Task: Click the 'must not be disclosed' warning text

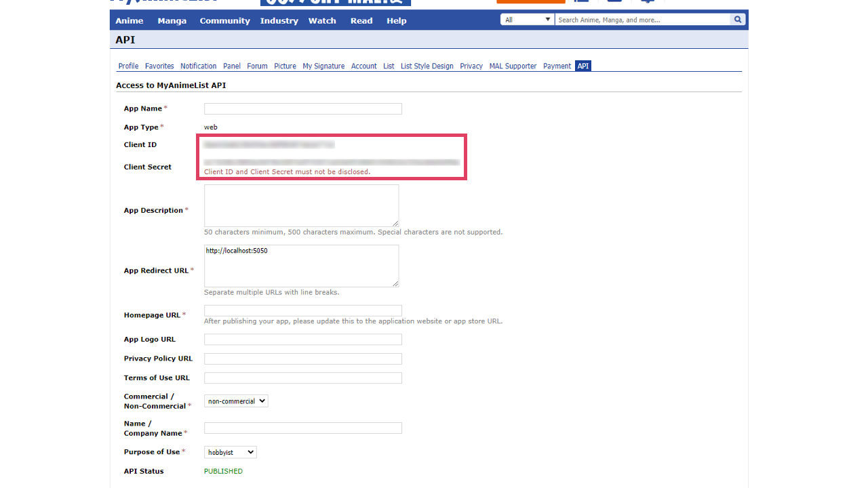Action: point(288,172)
